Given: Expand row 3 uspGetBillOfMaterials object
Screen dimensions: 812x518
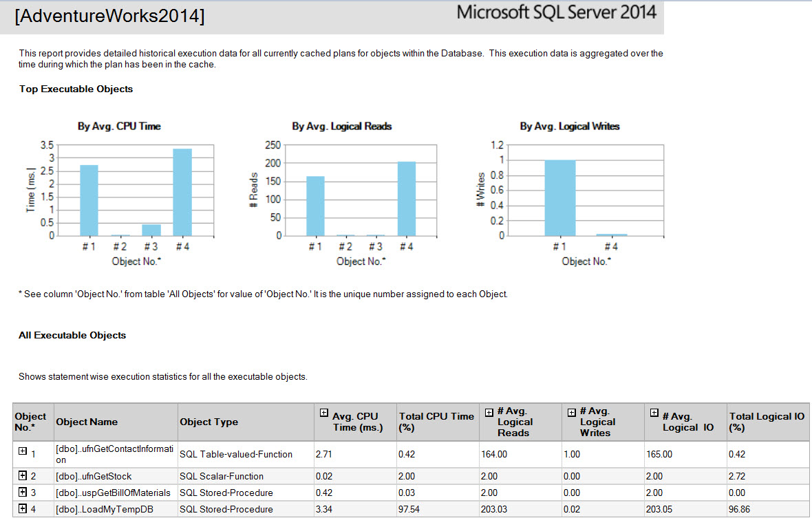Looking at the screenshot, I should 22,492.
